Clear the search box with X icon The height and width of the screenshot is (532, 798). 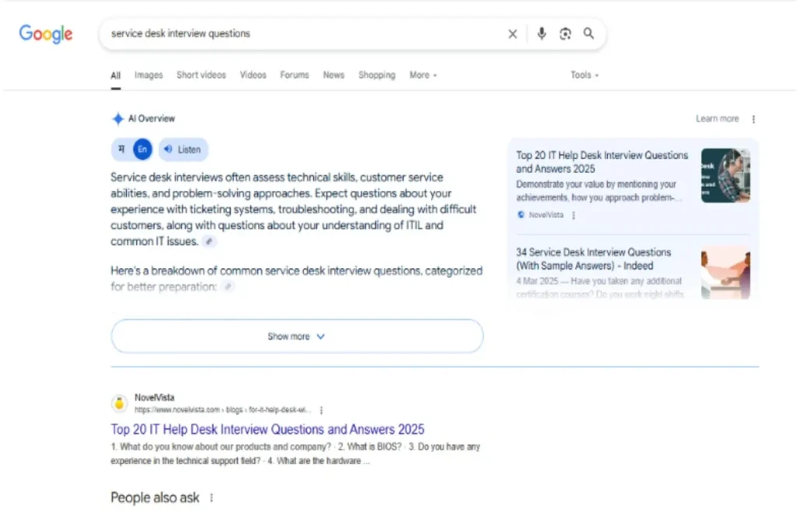click(x=513, y=34)
